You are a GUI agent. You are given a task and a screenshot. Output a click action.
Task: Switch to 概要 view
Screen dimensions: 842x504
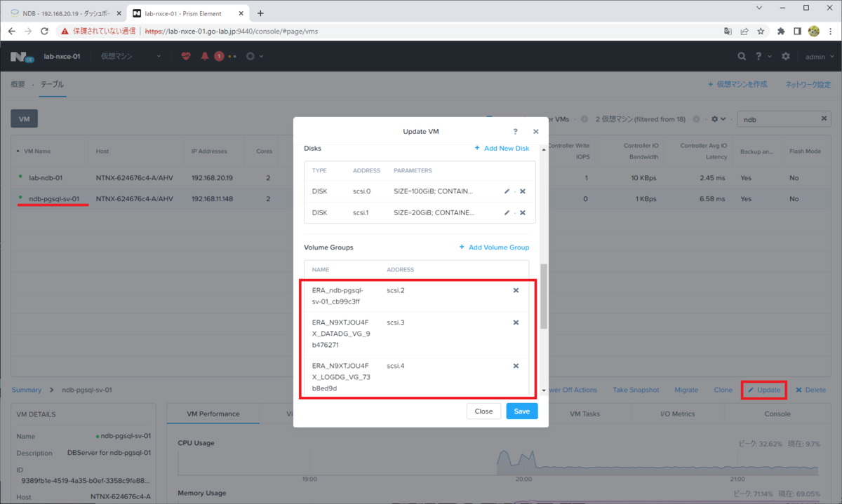(x=18, y=84)
